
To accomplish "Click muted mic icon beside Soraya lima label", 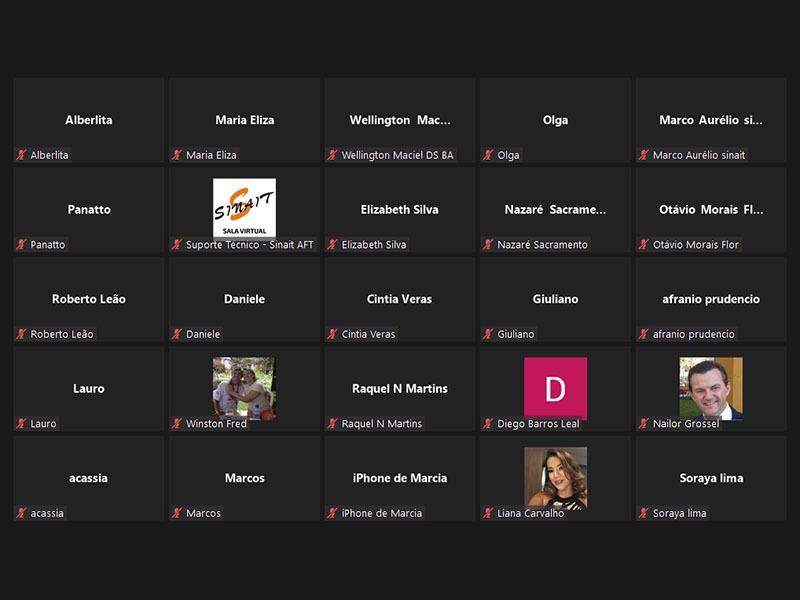I will tap(644, 513).
